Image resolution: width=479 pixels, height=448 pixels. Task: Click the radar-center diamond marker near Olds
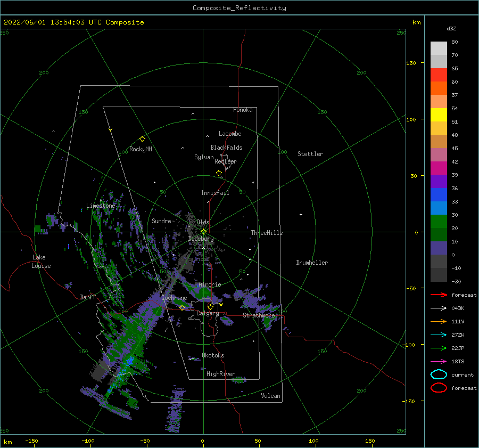[x=203, y=232]
